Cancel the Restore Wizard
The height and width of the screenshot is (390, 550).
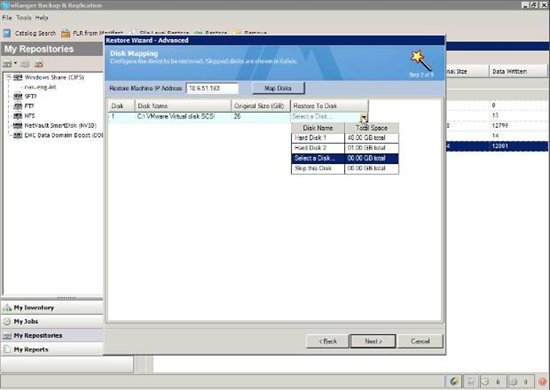[420, 341]
